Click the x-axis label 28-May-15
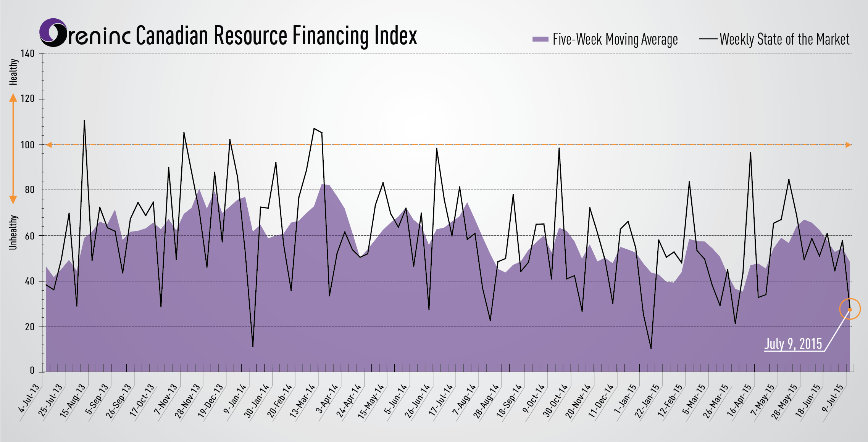868x442 pixels. pyautogui.click(x=785, y=401)
